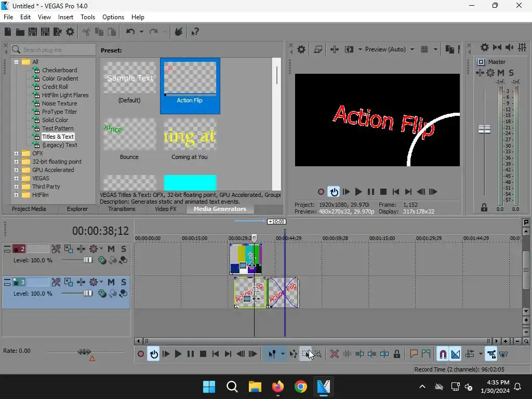Open track 3 Track FX icon

pos(81,282)
